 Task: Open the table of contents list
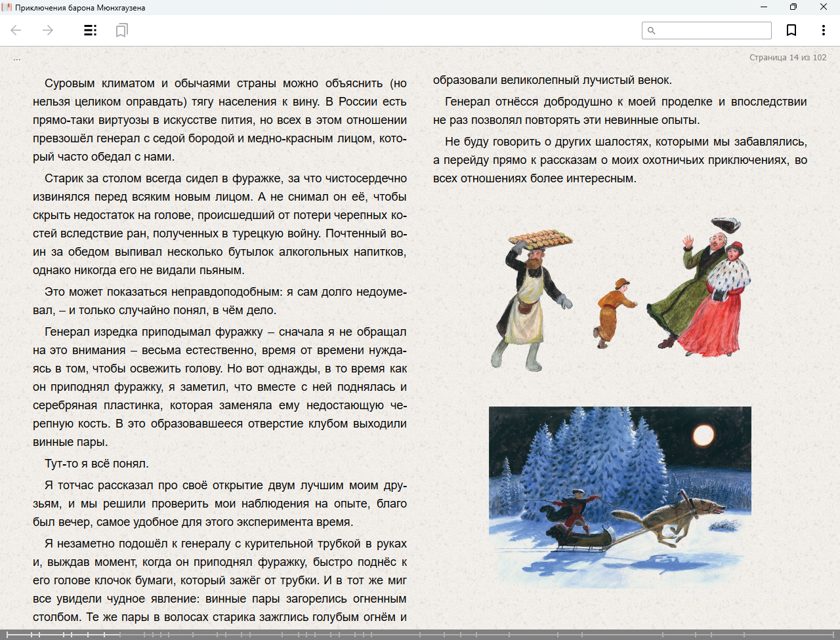pyautogui.click(x=91, y=30)
